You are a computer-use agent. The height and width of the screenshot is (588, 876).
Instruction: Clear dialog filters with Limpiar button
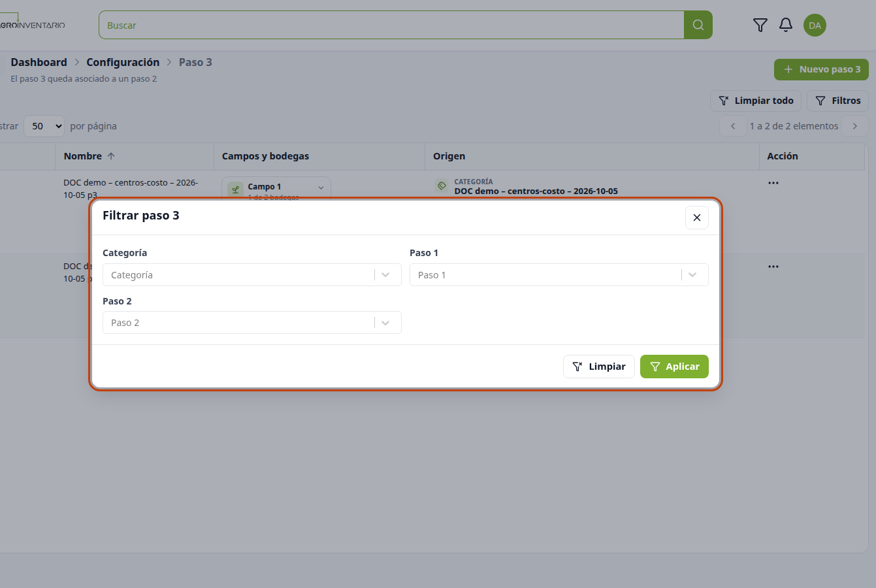(599, 367)
